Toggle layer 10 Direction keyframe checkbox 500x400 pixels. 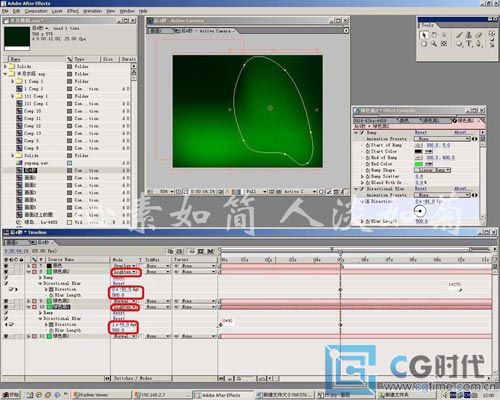pos(12,324)
